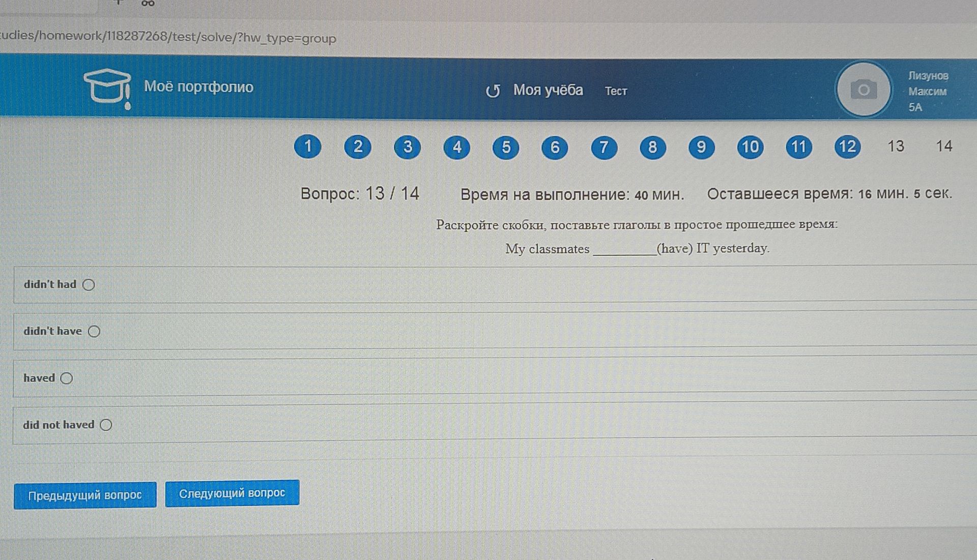This screenshot has width=977, height=560.
Task: Click the Вопрос: 13 / 14 counter
Action: [x=360, y=194]
